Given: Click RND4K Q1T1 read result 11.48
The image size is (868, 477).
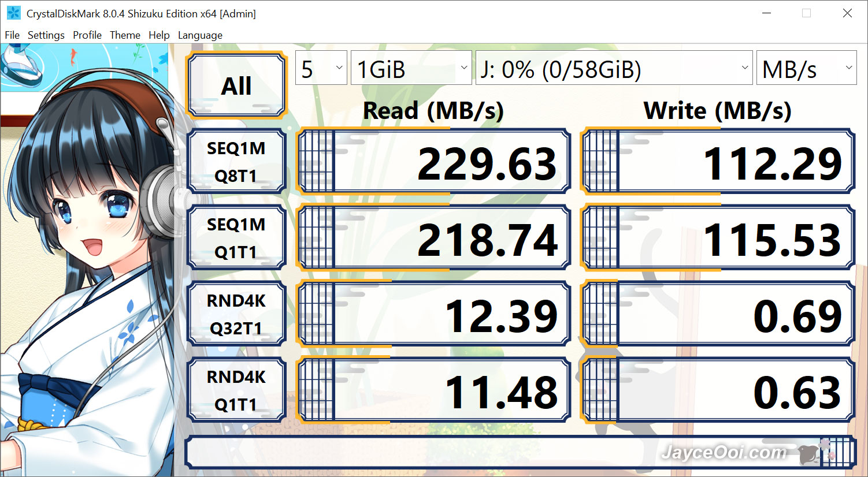Looking at the screenshot, I should [433, 390].
